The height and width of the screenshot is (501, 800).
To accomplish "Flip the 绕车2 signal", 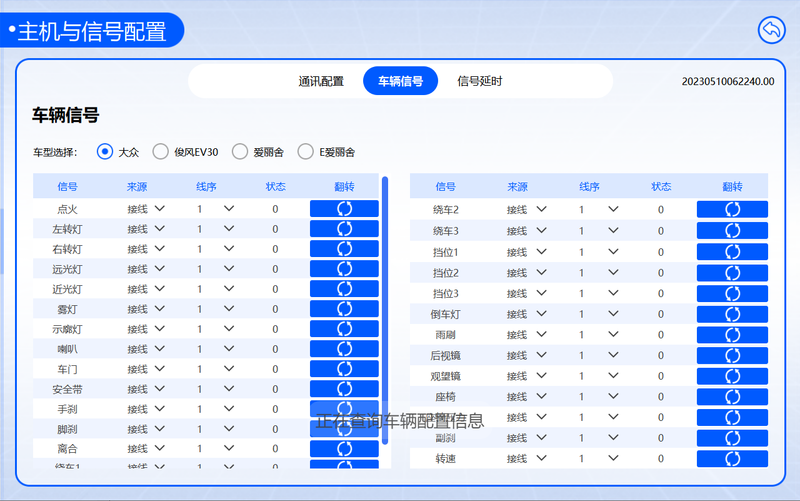I will [x=732, y=209].
